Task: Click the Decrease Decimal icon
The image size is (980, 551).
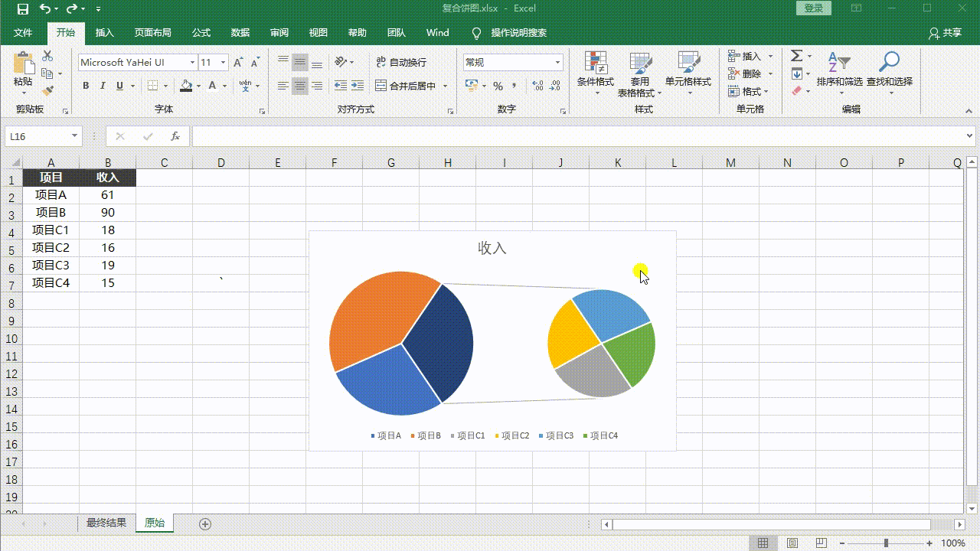Action: (x=555, y=86)
